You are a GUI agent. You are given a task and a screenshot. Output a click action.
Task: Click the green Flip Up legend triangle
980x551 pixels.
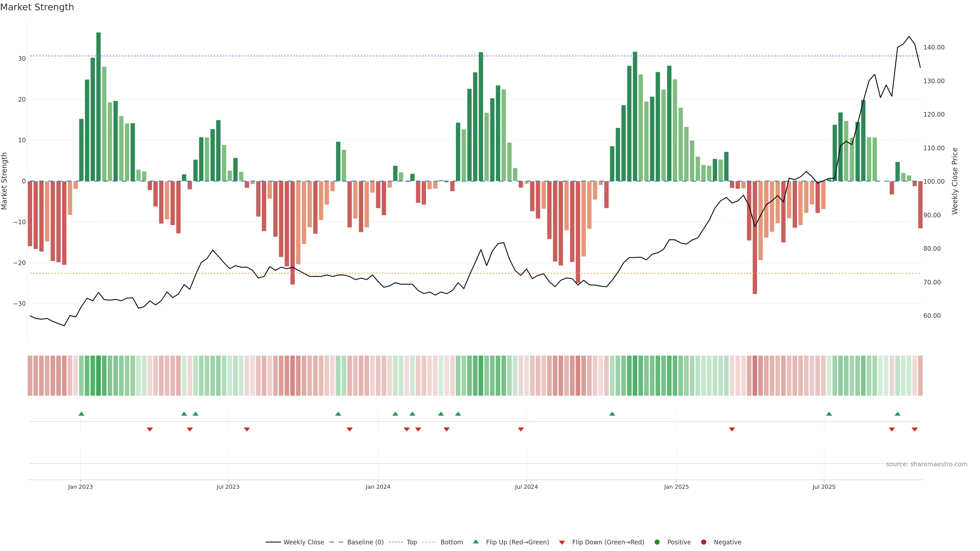pyautogui.click(x=475, y=542)
